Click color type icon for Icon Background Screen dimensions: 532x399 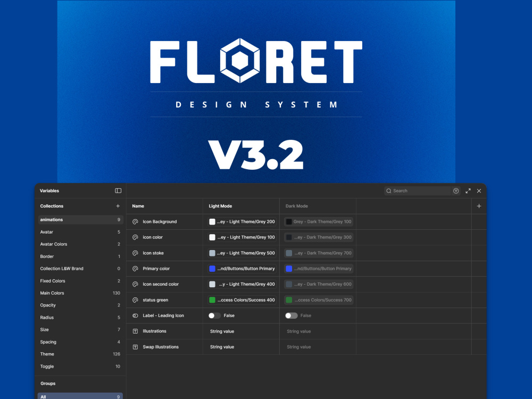135,221
